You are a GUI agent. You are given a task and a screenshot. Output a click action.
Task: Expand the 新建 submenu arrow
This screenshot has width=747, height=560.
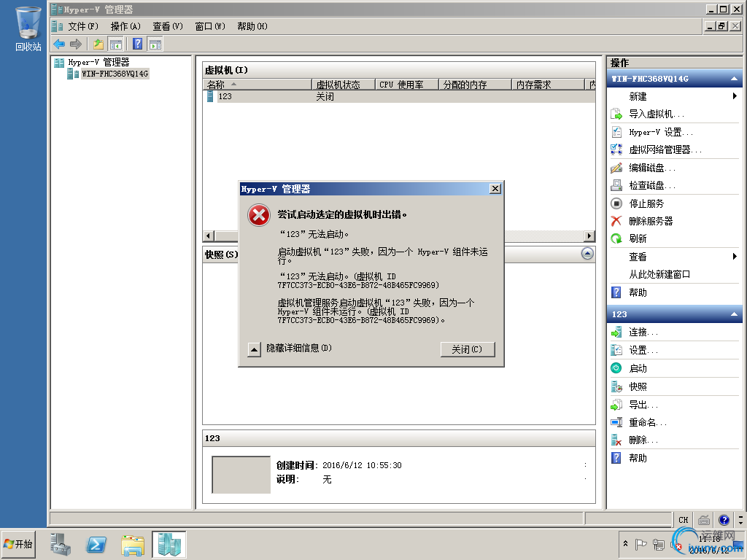[735, 96]
